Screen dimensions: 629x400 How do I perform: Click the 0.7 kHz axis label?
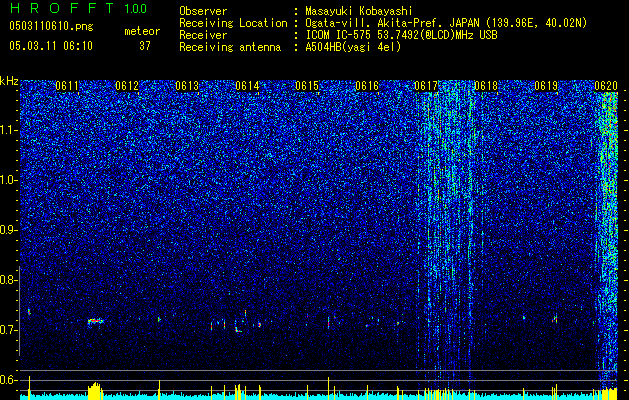(x=7, y=330)
